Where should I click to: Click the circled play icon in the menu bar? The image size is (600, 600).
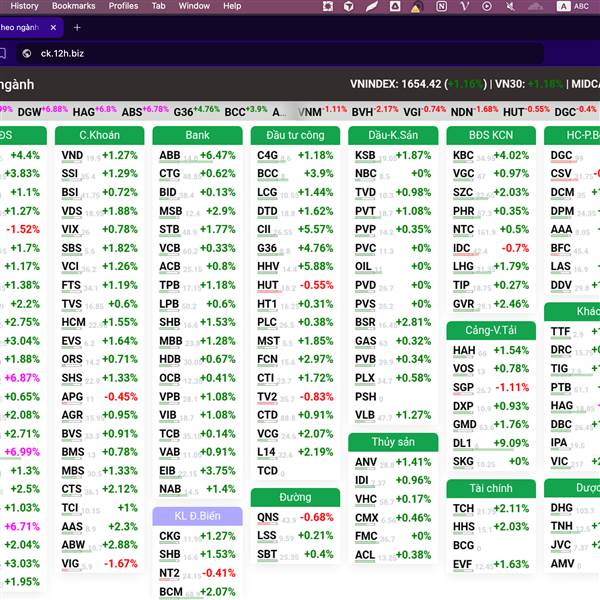[x=487, y=6]
